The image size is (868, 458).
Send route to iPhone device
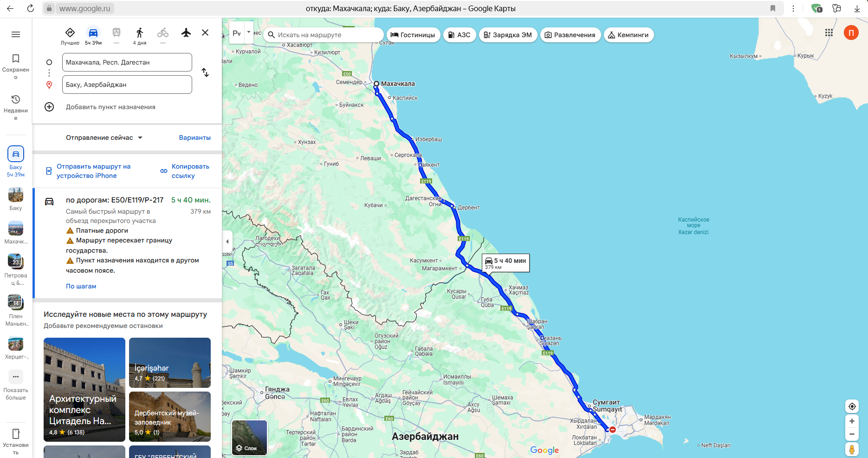[88, 171]
